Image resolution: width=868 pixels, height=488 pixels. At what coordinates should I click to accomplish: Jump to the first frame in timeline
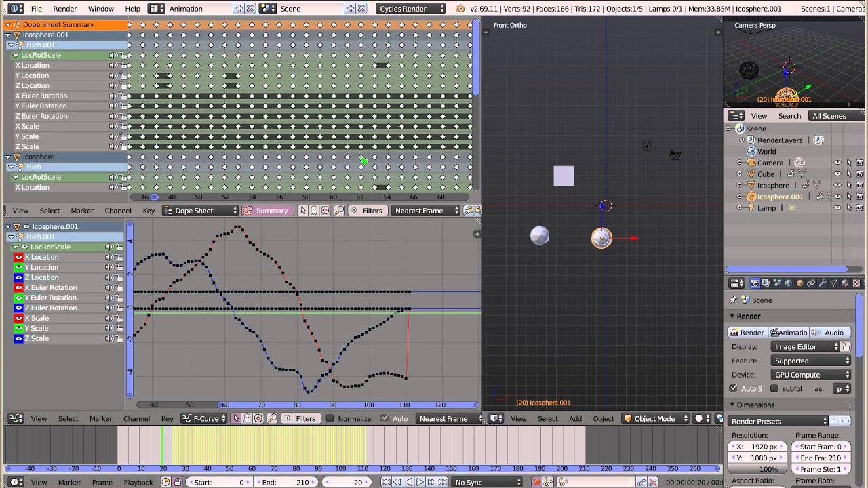click(x=385, y=482)
